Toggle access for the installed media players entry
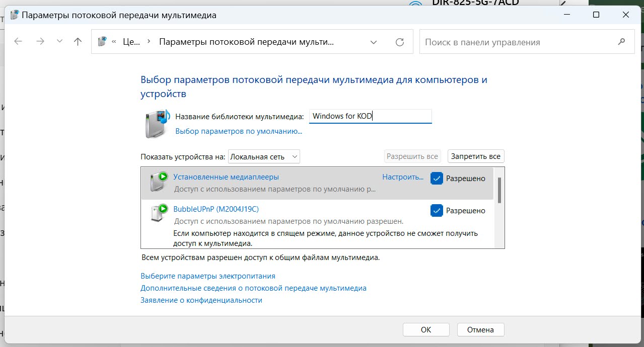Image resolution: width=644 pixels, height=347 pixels. coord(436,178)
